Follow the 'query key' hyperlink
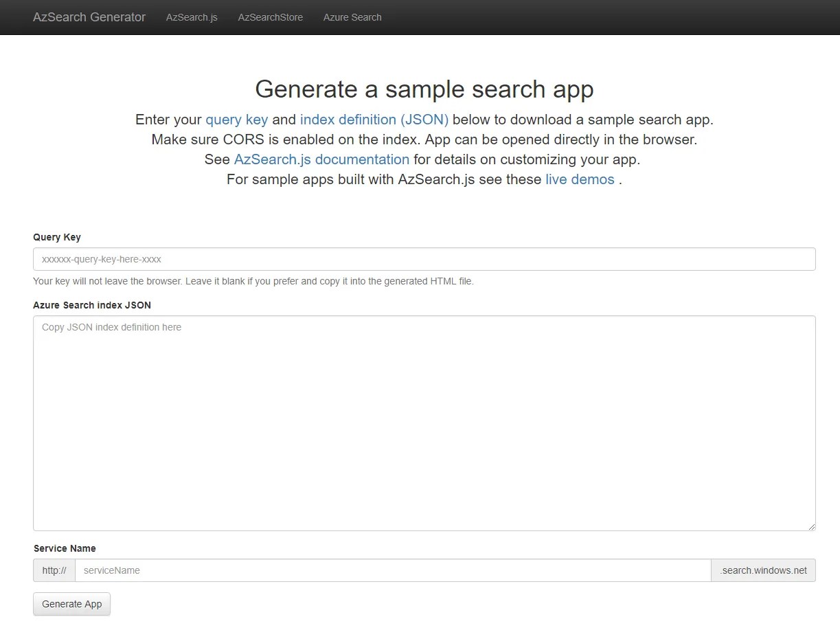Screen dimensions: 840x628 coord(237,120)
